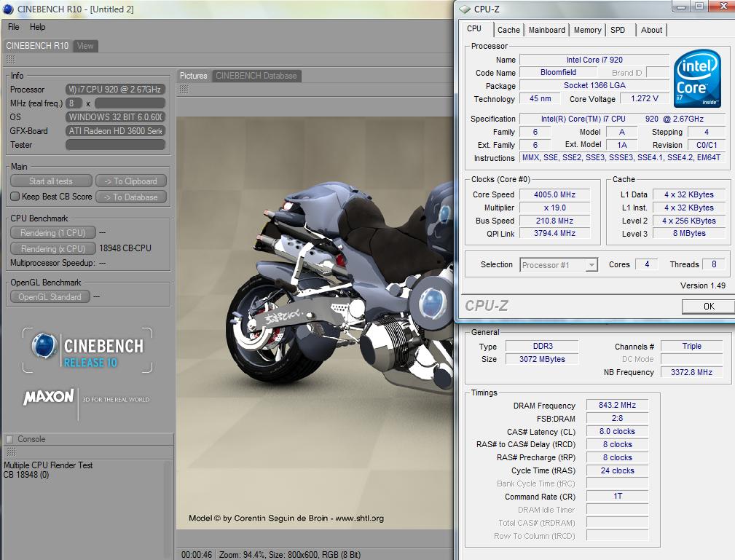Toggle the Console checkbox
The width and height of the screenshot is (735, 560).
pos(9,439)
